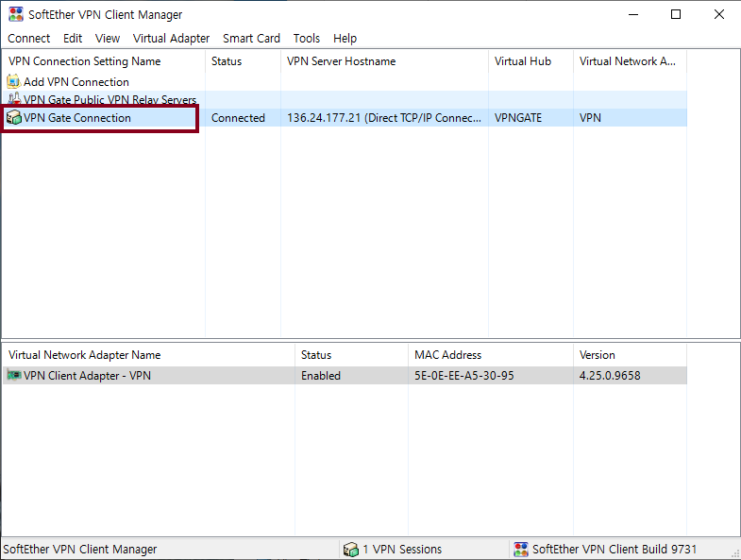
Task: Click Virtual Network A... column header
Action: [x=630, y=61]
